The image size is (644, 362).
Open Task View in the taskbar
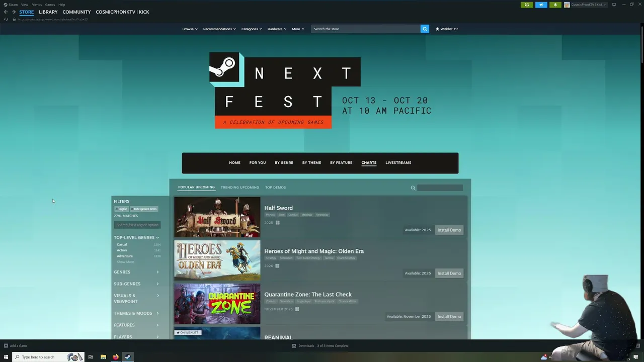point(91,357)
